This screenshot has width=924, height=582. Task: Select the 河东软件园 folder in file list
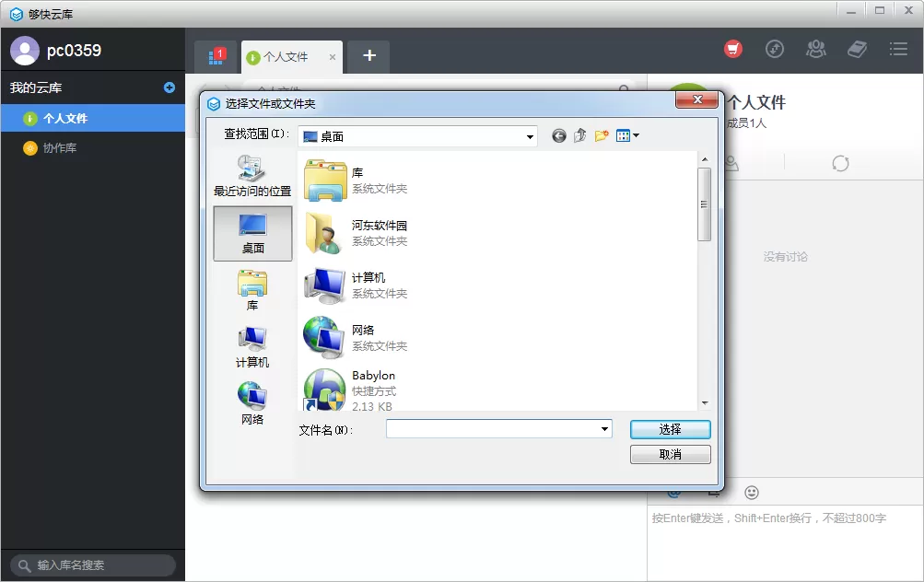click(357, 233)
